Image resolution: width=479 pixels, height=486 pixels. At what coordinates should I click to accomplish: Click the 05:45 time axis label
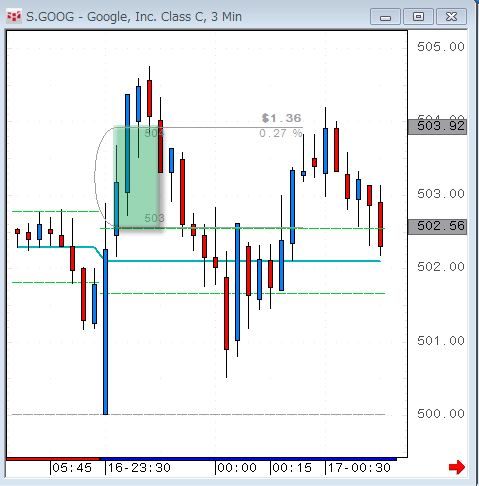(72, 468)
